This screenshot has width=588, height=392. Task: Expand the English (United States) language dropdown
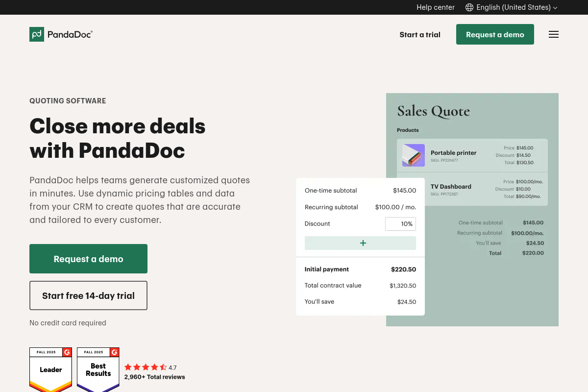(x=514, y=7)
